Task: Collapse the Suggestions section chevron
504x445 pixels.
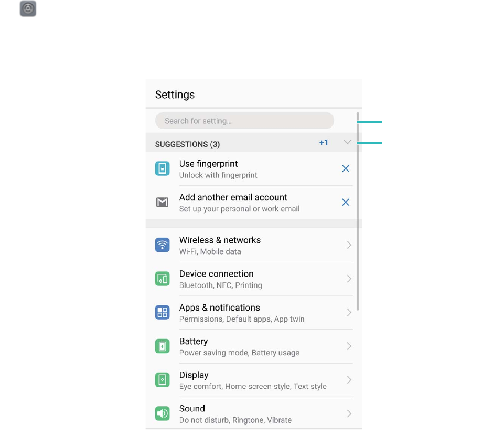Action: (347, 142)
